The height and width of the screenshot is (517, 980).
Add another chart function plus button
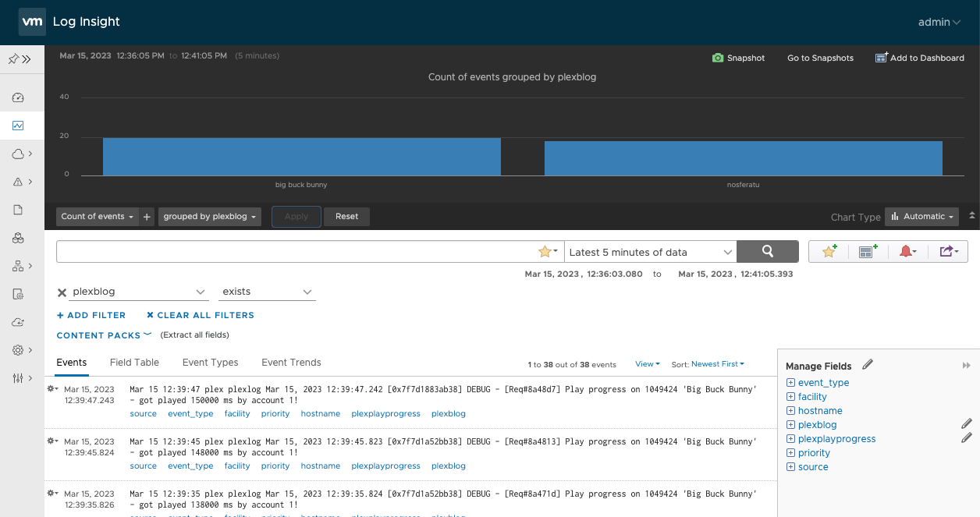pos(147,217)
